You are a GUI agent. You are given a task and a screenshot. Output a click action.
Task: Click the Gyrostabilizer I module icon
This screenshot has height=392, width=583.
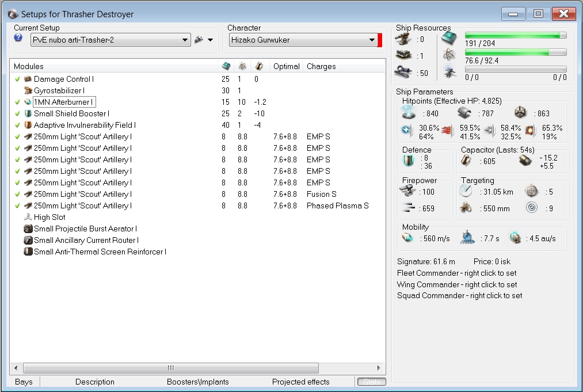click(28, 90)
